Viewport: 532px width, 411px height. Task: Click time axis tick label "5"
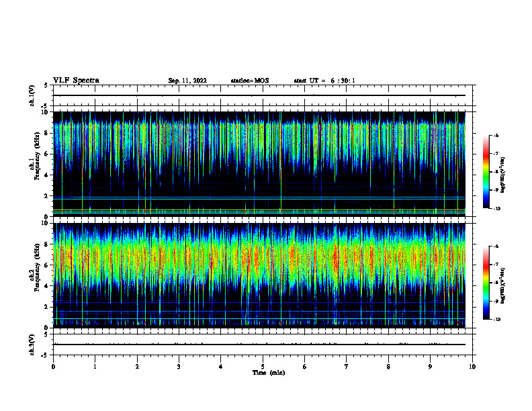click(263, 367)
